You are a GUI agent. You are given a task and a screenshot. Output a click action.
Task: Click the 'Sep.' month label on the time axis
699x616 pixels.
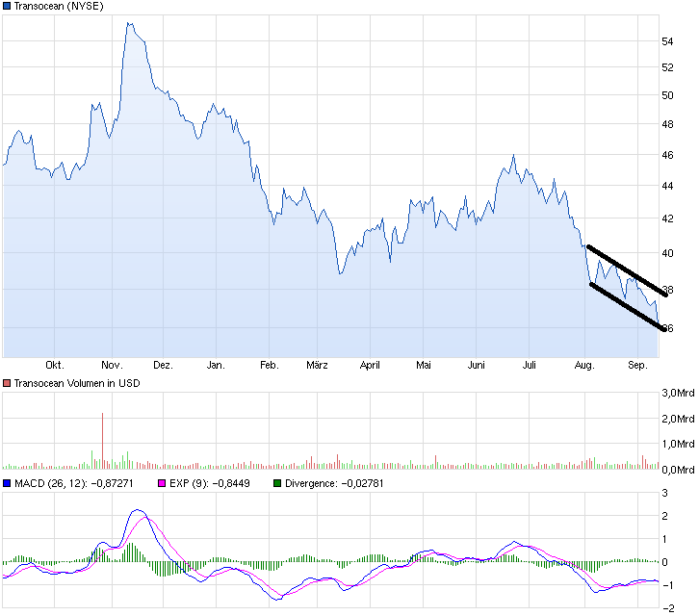[x=637, y=366]
